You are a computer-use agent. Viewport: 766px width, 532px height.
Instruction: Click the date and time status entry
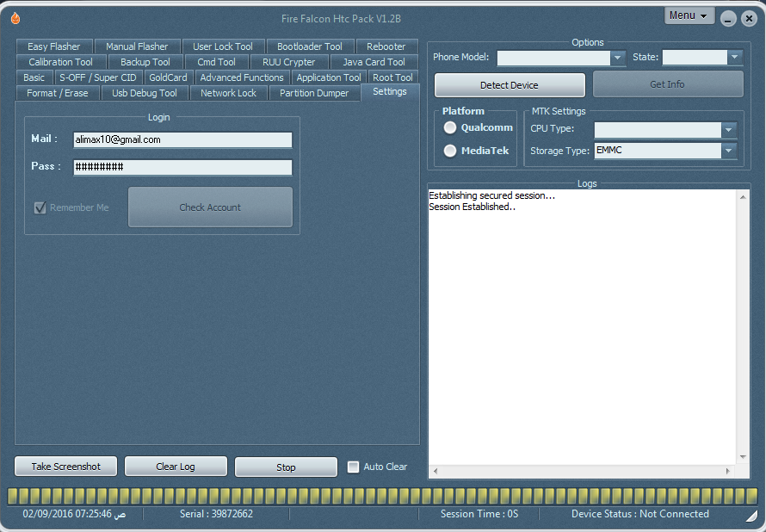(74, 514)
